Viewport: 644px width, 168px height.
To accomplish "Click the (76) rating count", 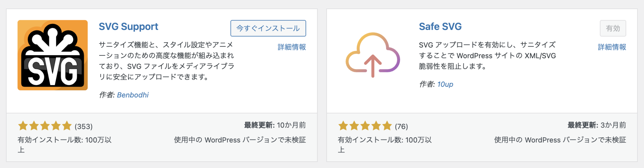I will [x=401, y=127].
